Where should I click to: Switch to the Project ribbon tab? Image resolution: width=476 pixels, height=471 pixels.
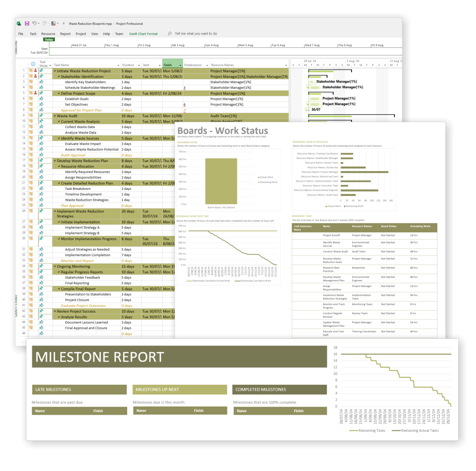tap(81, 34)
